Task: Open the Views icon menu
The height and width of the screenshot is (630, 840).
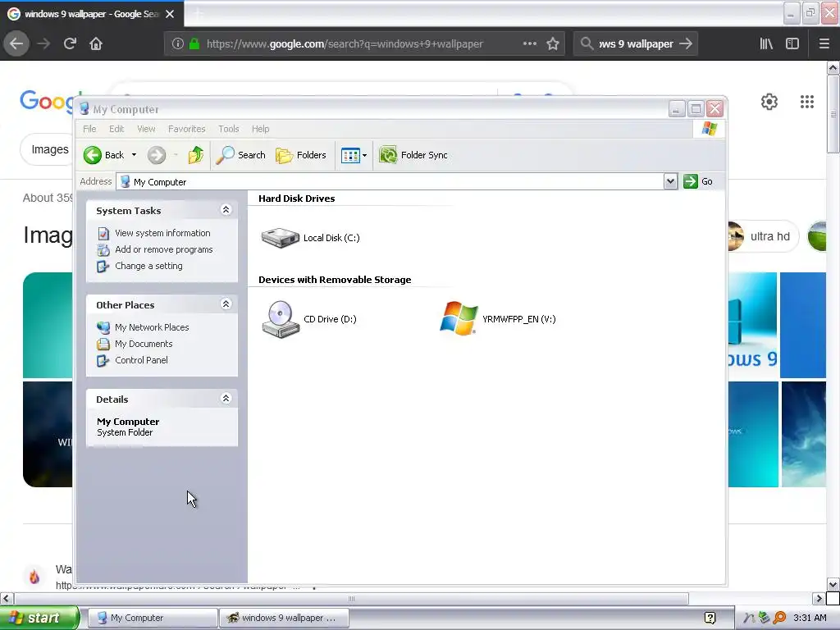Action: point(354,155)
